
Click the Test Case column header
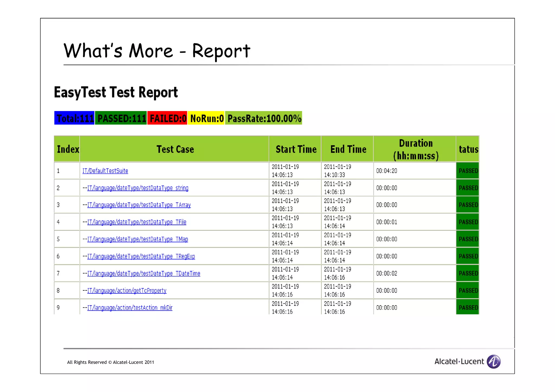[175, 149]
